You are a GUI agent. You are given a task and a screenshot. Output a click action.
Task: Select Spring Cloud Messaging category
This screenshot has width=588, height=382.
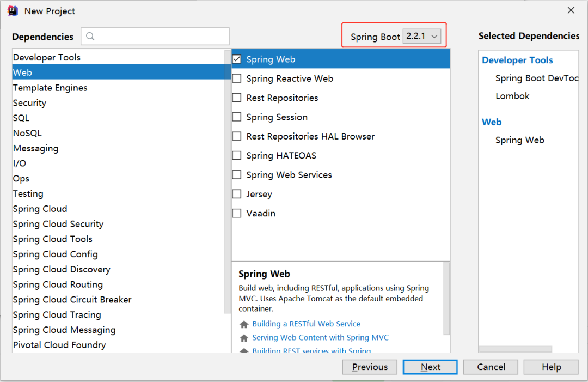118,330
